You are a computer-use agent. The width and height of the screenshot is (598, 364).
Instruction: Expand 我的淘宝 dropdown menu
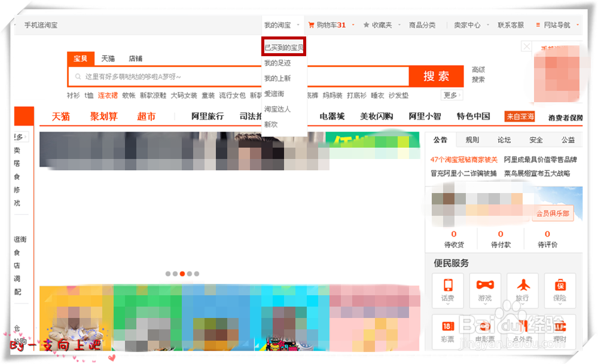pyautogui.click(x=282, y=25)
